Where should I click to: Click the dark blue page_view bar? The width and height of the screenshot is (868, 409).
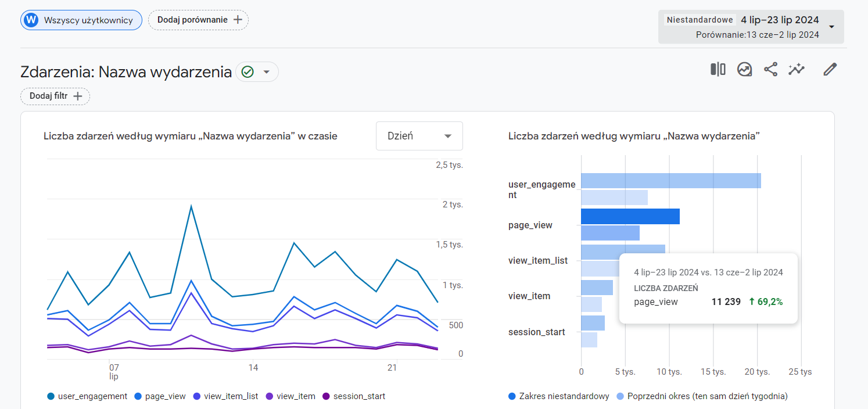[x=630, y=217]
